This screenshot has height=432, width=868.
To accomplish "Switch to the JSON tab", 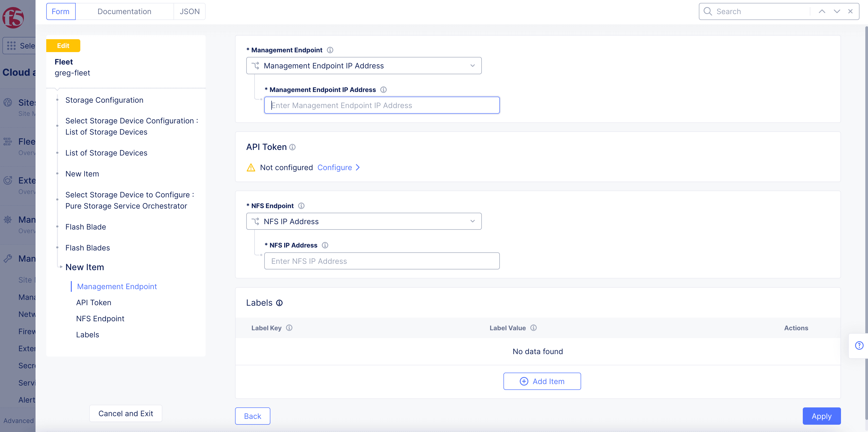I will coord(189,11).
